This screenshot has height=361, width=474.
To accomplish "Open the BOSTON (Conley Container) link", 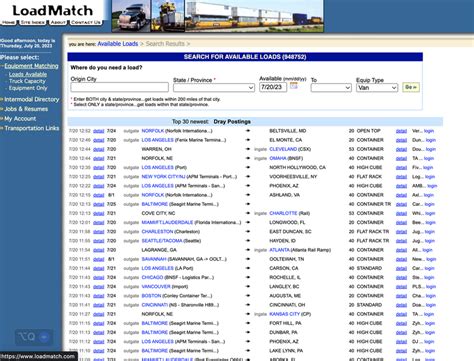I will [x=151, y=296].
